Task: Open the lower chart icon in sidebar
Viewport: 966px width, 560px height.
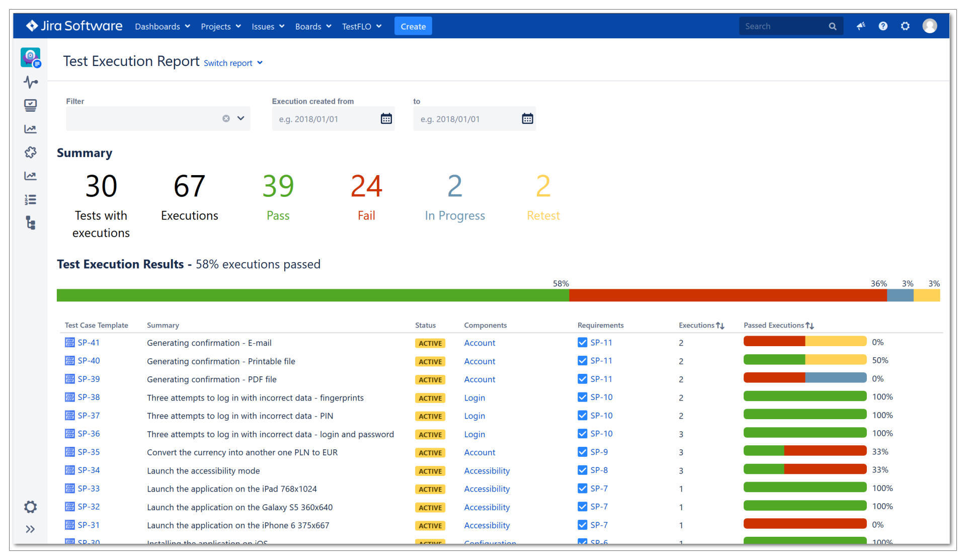Action: 31,176
